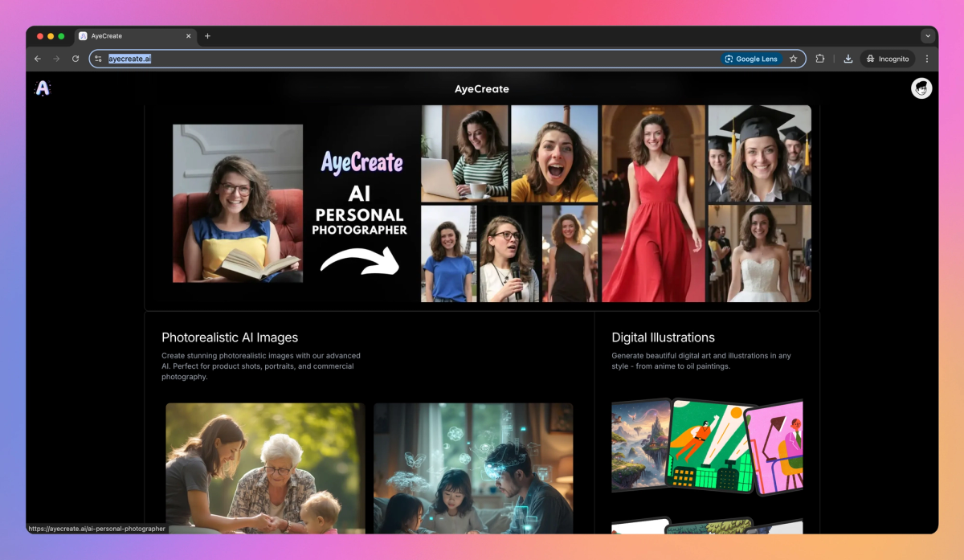Screen dimensions: 964x560
Task: Click the Google Lens button
Action: 751,59
